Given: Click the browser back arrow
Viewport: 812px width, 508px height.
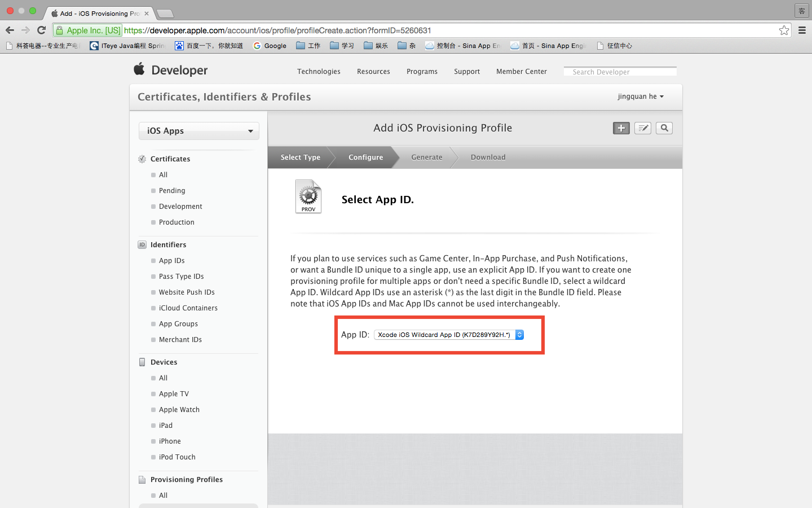Looking at the screenshot, I should point(10,30).
